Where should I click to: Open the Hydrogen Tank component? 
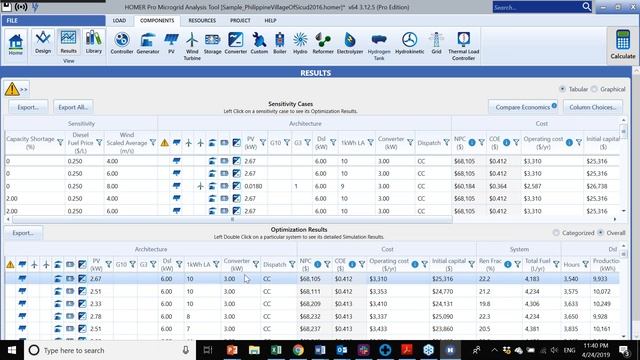379,47
